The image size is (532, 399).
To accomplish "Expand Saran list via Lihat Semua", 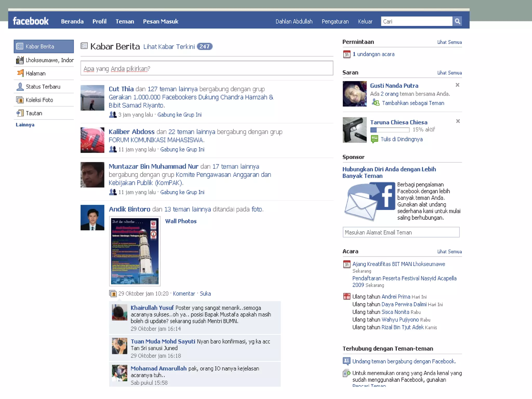I will pos(449,73).
